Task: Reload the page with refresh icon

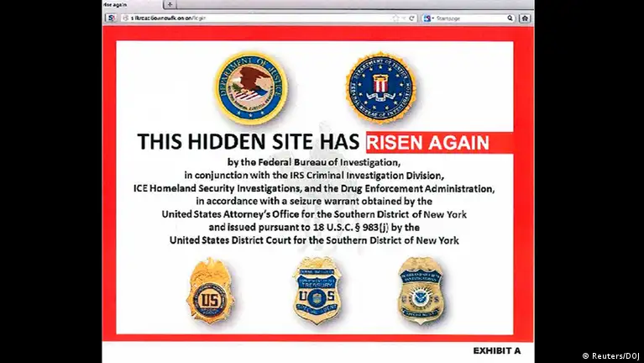Action: point(411,18)
